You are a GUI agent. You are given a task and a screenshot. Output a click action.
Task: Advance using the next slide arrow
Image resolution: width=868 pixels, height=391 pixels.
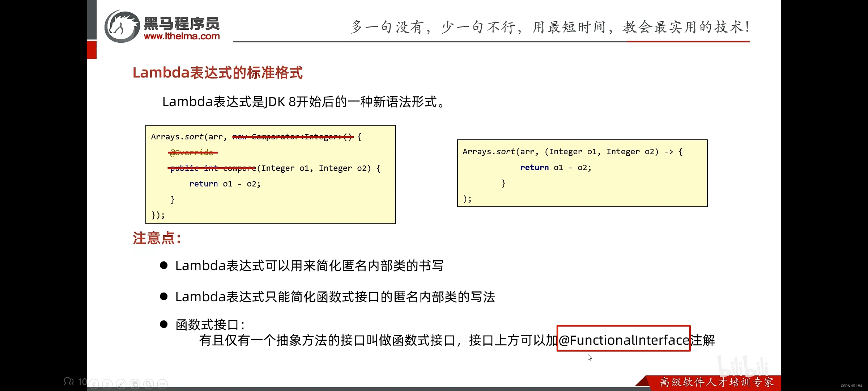(x=107, y=384)
